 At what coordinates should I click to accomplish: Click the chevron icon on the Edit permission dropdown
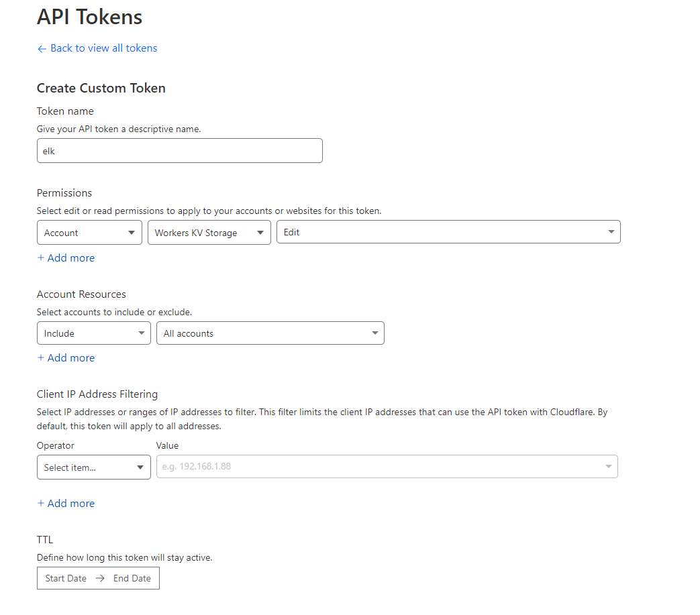click(x=611, y=232)
